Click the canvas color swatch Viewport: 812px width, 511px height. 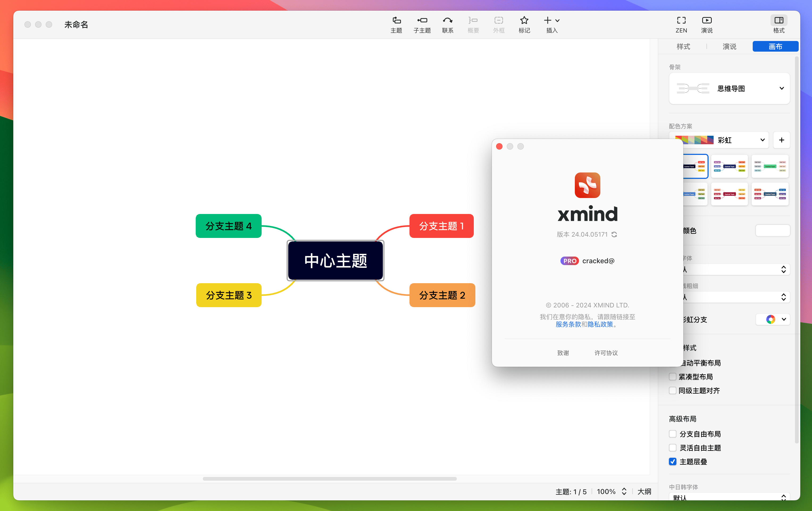point(773,231)
